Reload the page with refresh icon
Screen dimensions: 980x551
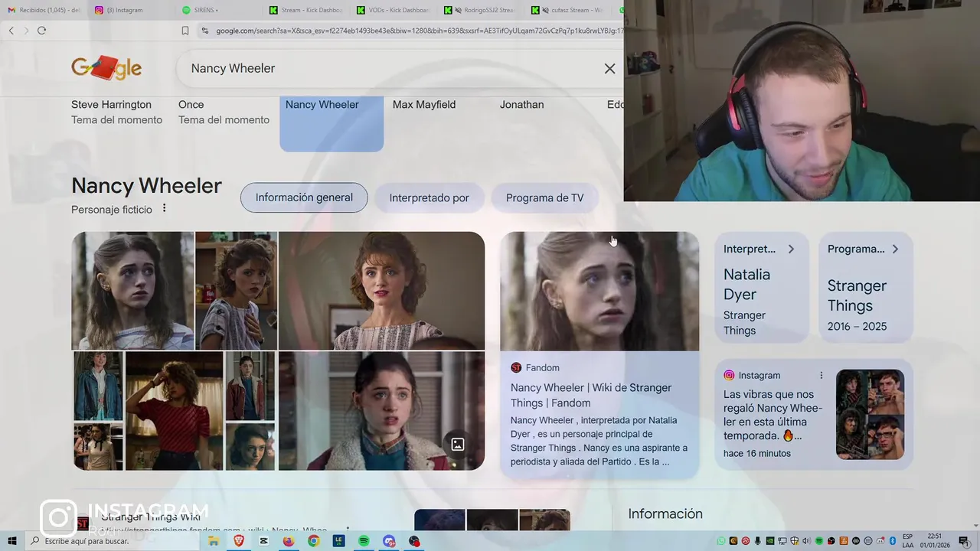coord(41,31)
